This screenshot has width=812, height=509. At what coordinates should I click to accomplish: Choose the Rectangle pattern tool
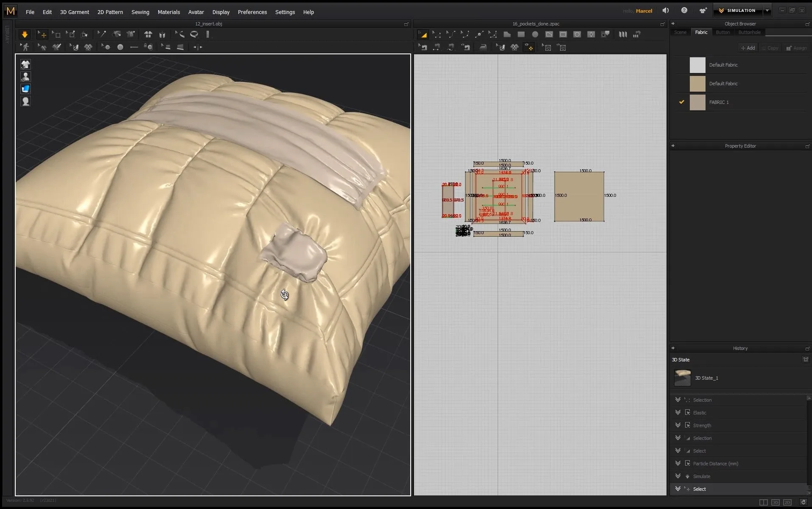[521, 34]
